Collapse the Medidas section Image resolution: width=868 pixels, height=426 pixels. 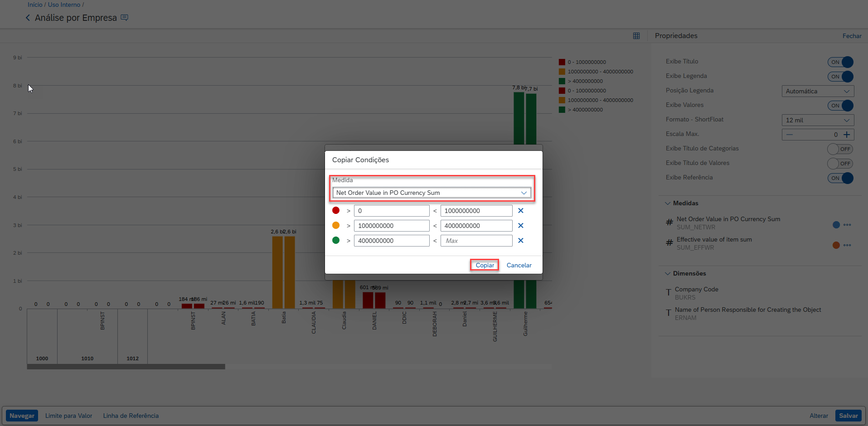click(x=668, y=203)
